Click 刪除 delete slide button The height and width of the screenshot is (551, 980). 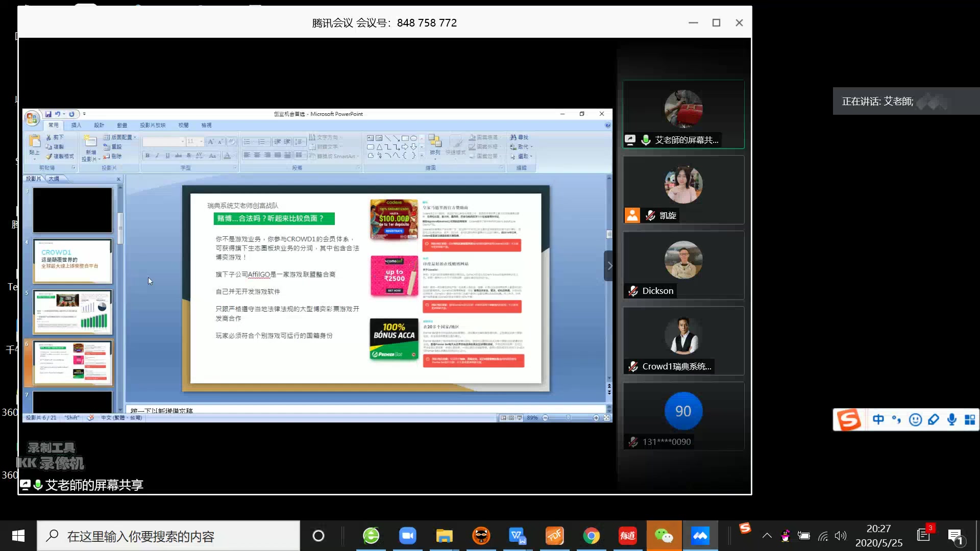tap(113, 156)
